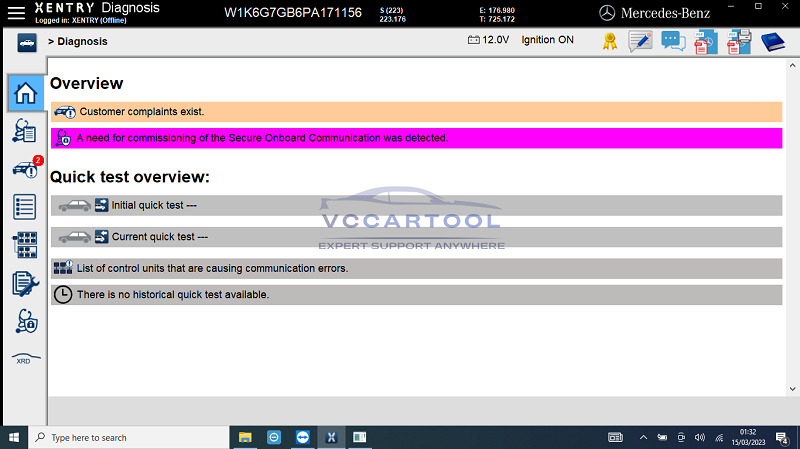Open TeamViewer from the taskbar
The image size is (800, 449).
tap(303, 438)
